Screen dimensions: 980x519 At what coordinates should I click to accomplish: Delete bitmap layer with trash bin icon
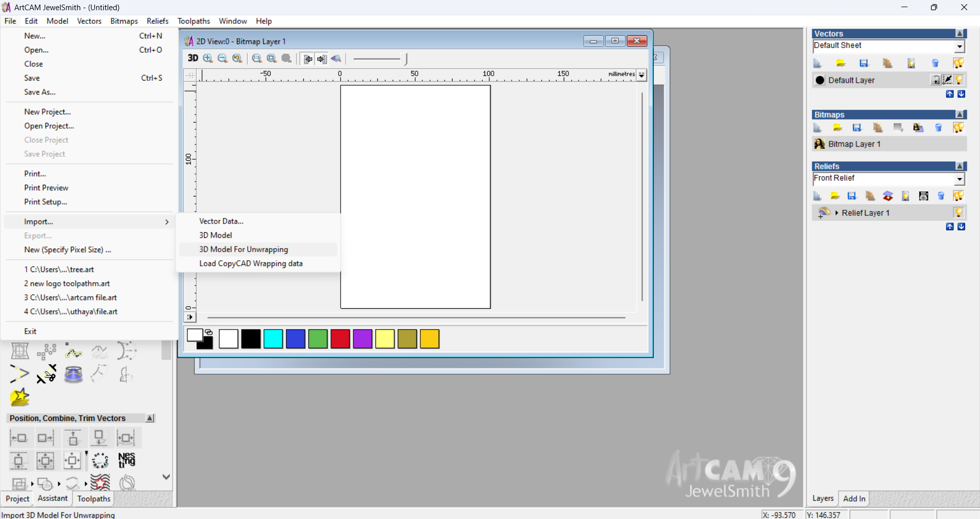tap(938, 128)
